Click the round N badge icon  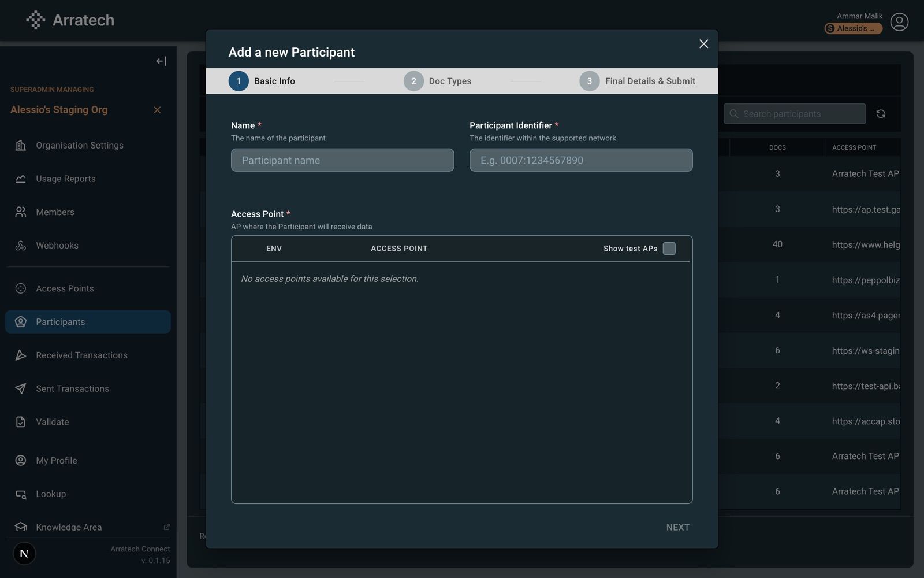point(24,554)
